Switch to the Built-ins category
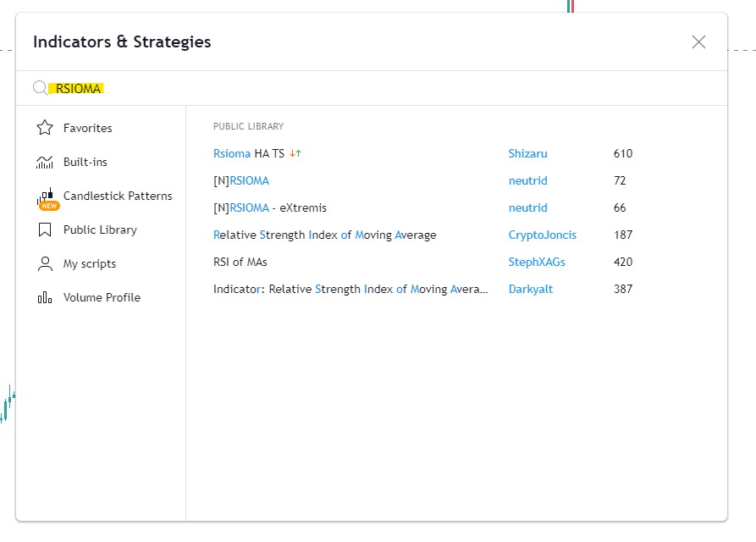 click(x=86, y=162)
